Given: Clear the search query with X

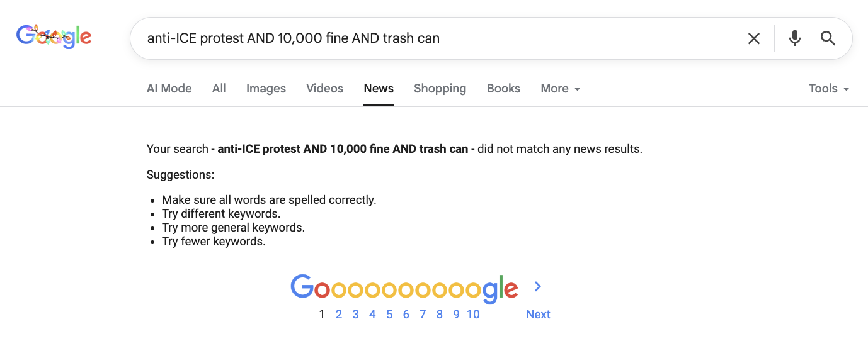Looking at the screenshot, I should (753, 38).
